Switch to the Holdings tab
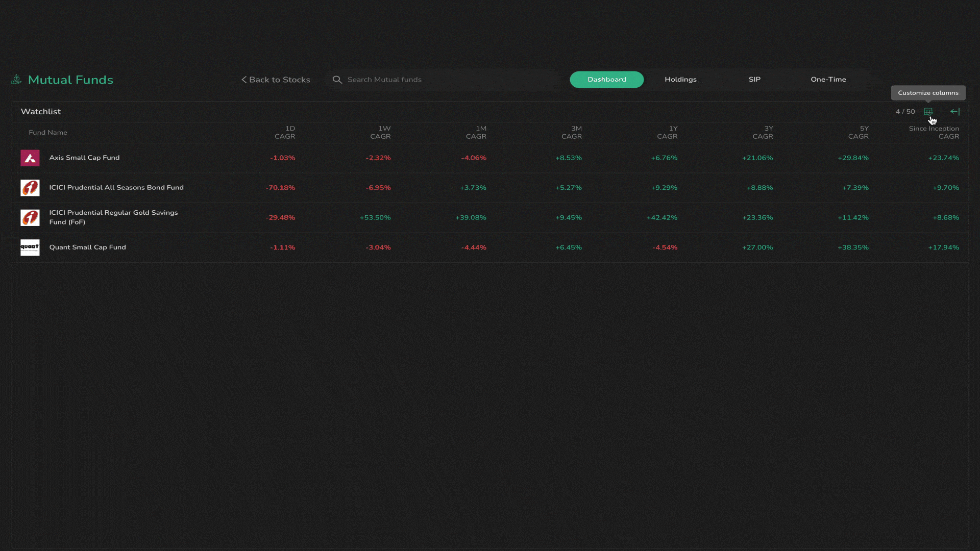Viewport: 980px width, 551px height. [680, 80]
